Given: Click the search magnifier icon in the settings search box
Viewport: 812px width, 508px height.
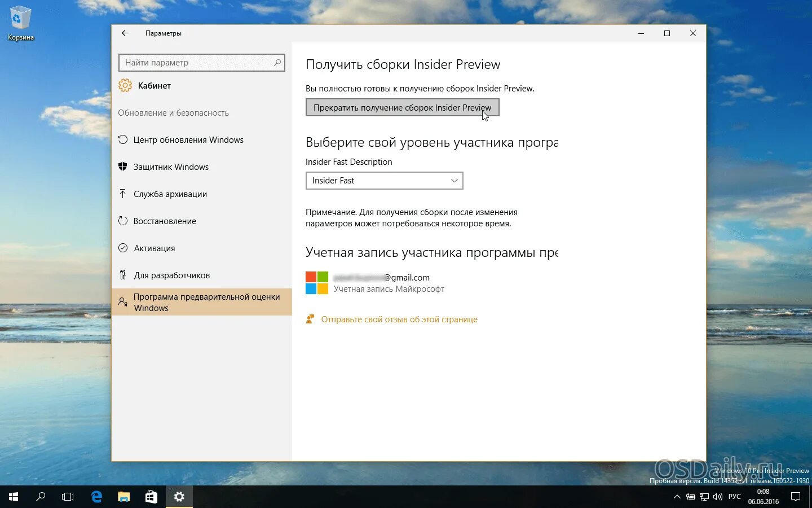Looking at the screenshot, I should pos(277,63).
